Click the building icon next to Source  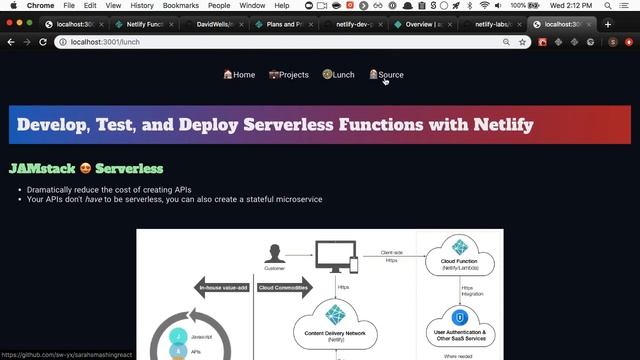point(373,74)
